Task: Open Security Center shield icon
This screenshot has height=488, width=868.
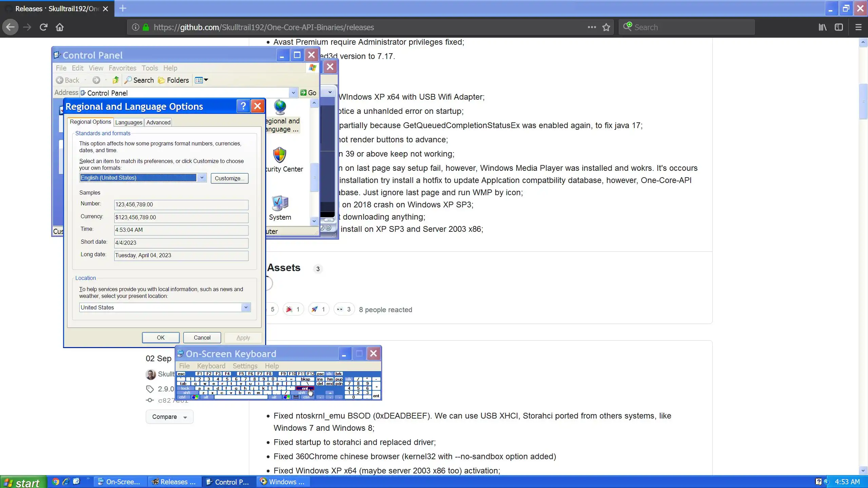Action: click(x=280, y=155)
